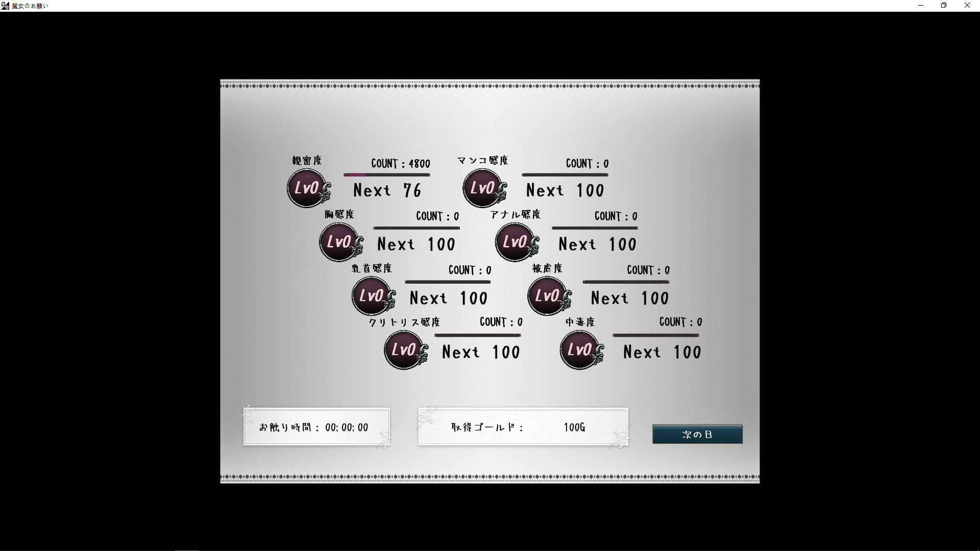Screen dimensions: 980x551
Task: Click the Lv0 badge for 乳首感度
Action: (372, 296)
